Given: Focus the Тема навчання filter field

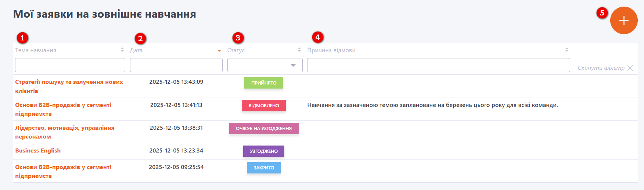Looking at the screenshot, I should [70, 65].
